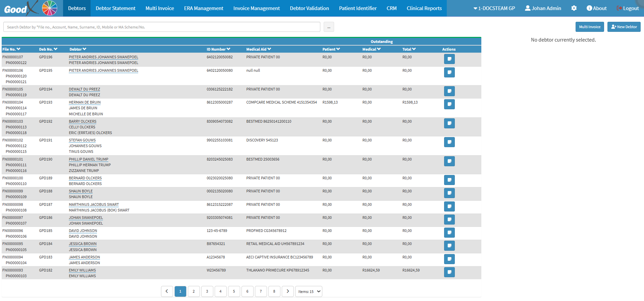
Task: Go to previous page arrow in pagination
Action: click(x=167, y=291)
